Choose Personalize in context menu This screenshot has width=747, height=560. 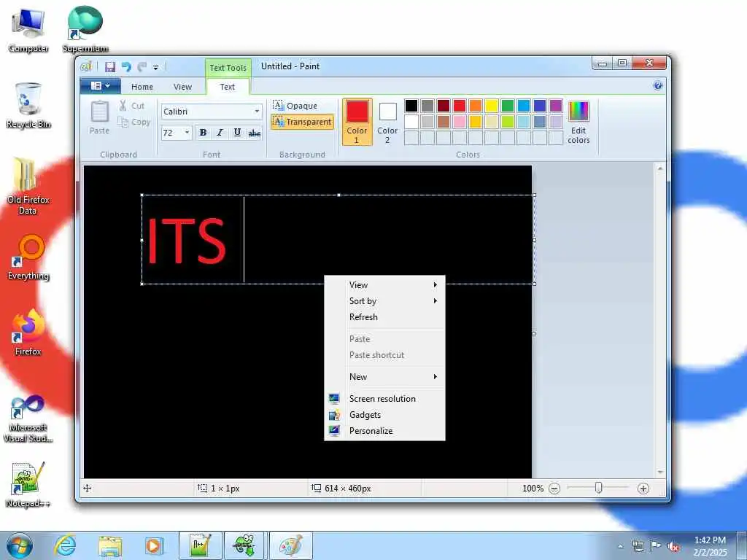pos(385,431)
